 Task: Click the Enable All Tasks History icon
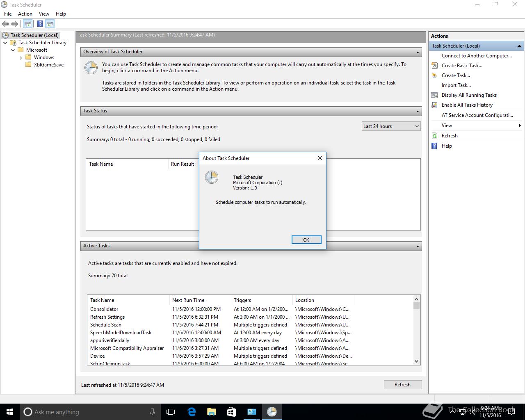point(434,105)
